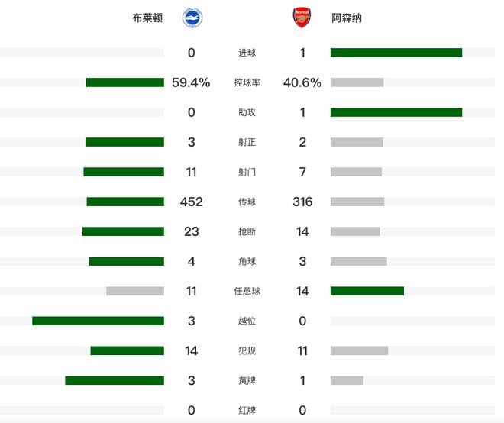Click Brighton's gray 任意球 bar
Screen dimensions: 504x423
(x=135, y=291)
